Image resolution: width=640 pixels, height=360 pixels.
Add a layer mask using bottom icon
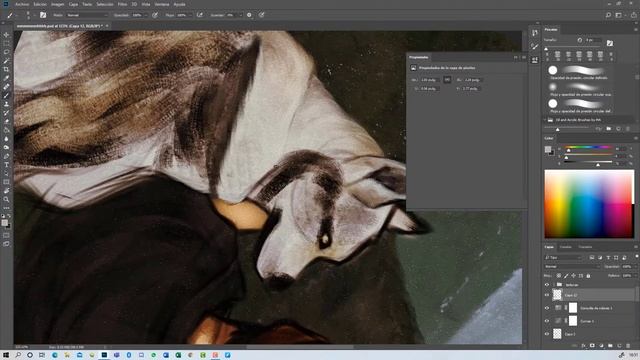592,346
